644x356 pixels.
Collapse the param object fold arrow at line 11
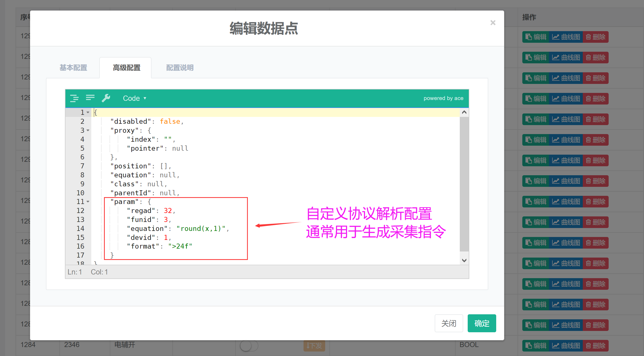click(x=88, y=202)
